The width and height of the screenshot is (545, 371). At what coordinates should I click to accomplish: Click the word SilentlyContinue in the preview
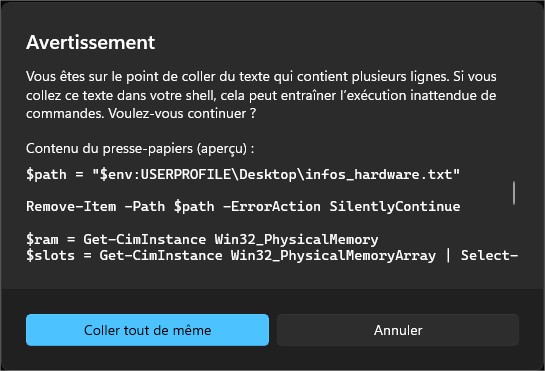pyautogui.click(x=395, y=207)
